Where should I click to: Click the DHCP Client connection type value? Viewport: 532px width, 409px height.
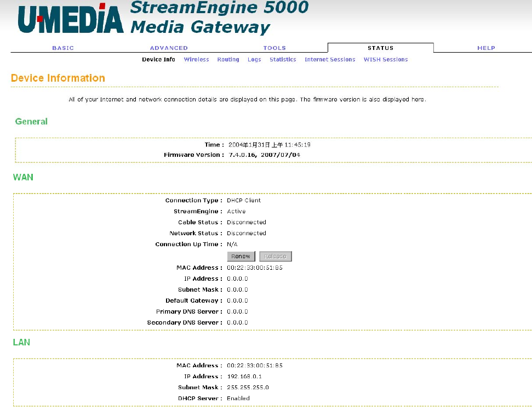[x=244, y=200]
